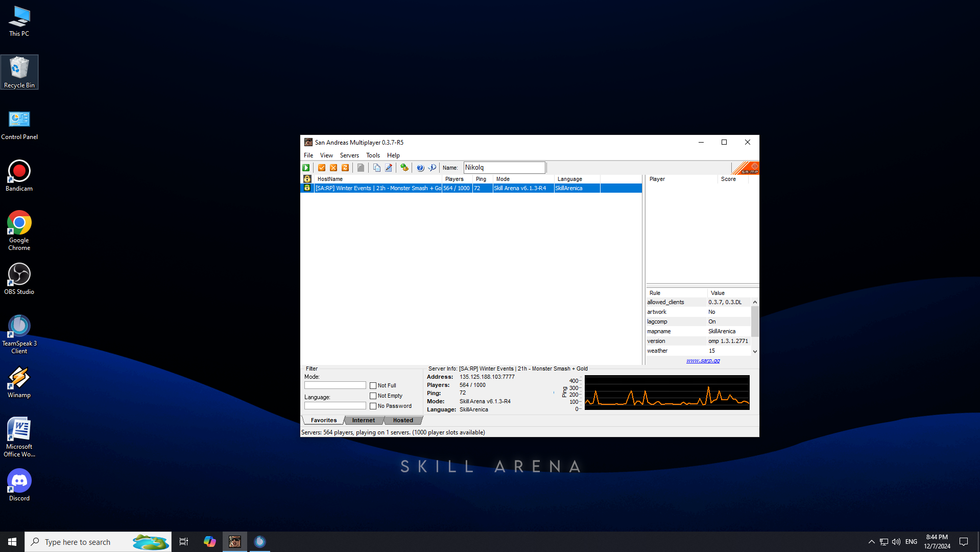
Task: Open the Servers menu
Action: click(x=349, y=155)
